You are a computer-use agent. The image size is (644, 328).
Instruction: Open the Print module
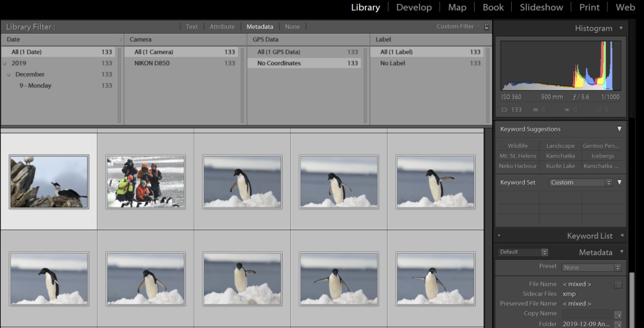[x=589, y=8]
